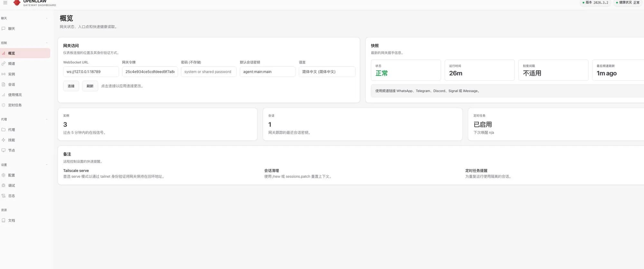The width and height of the screenshot is (644, 269).
Task: Click the red OpenClaw logo icon
Action: [x=17, y=3]
